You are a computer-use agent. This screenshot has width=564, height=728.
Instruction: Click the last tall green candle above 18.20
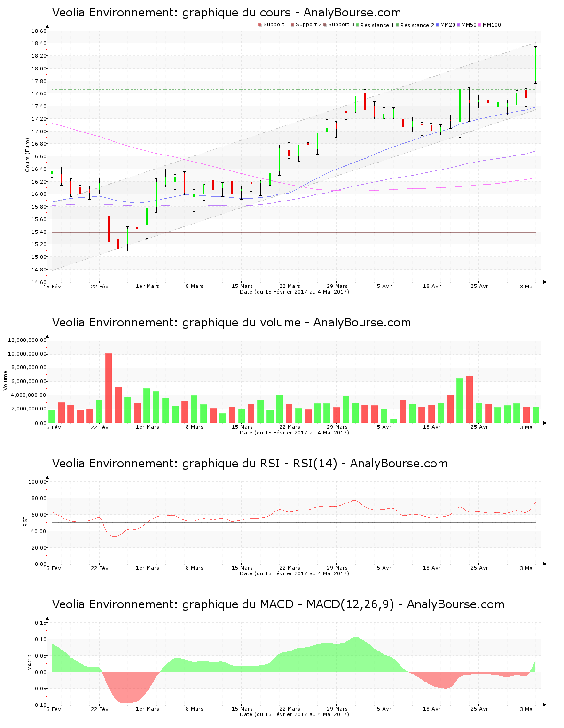click(x=535, y=65)
